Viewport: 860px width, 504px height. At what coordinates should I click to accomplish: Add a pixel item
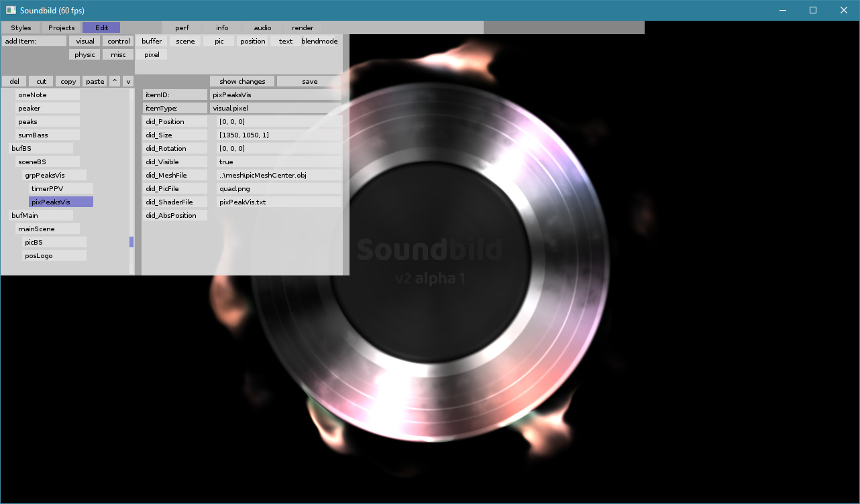pos(152,54)
